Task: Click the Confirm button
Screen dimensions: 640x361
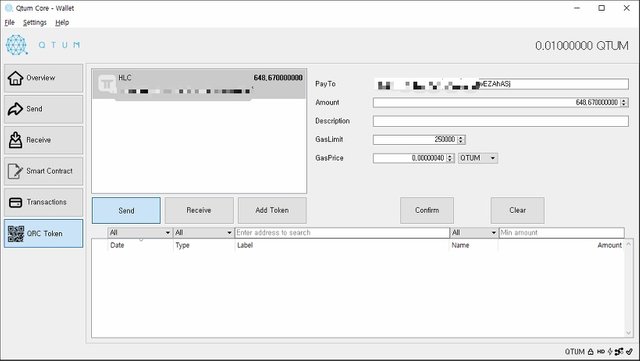Action: pos(427,210)
